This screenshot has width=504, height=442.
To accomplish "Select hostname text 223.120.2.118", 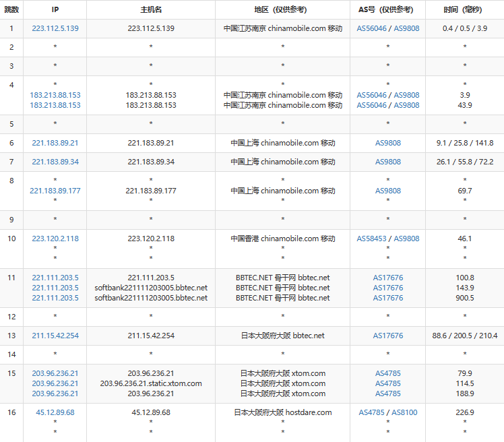I will [151, 239].
